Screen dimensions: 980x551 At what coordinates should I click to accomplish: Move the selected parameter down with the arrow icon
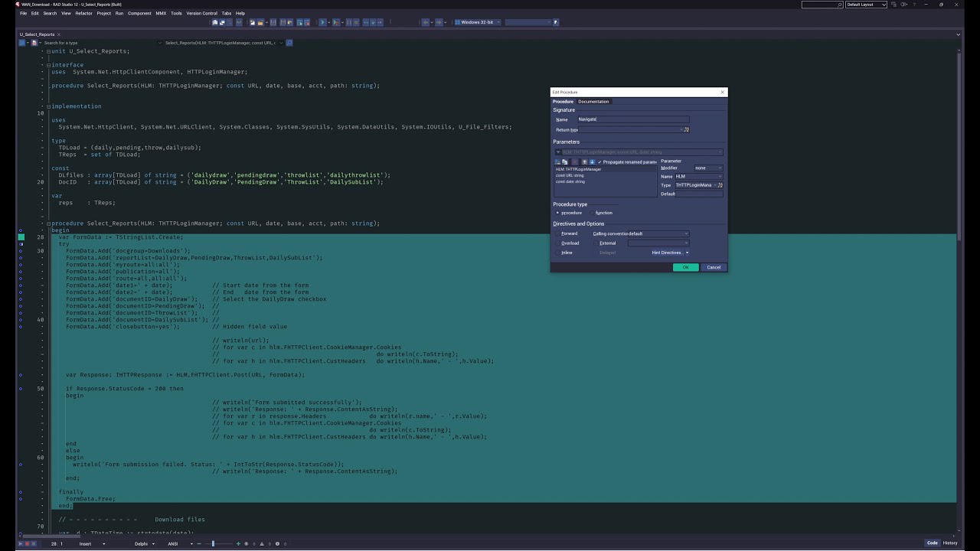coord(592,162)
